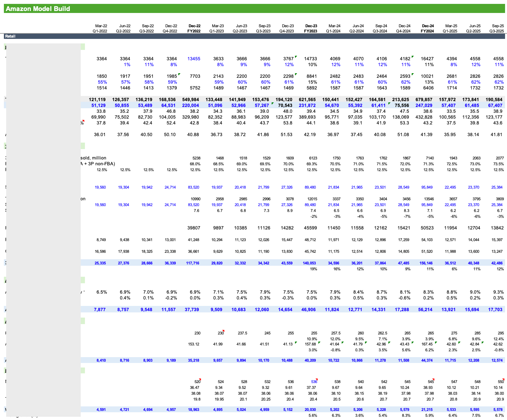Viewport: 507px width, 420px height.
Task: Select the blue cell '13455'
Action: pyautogui.click(x=194, y=59)
